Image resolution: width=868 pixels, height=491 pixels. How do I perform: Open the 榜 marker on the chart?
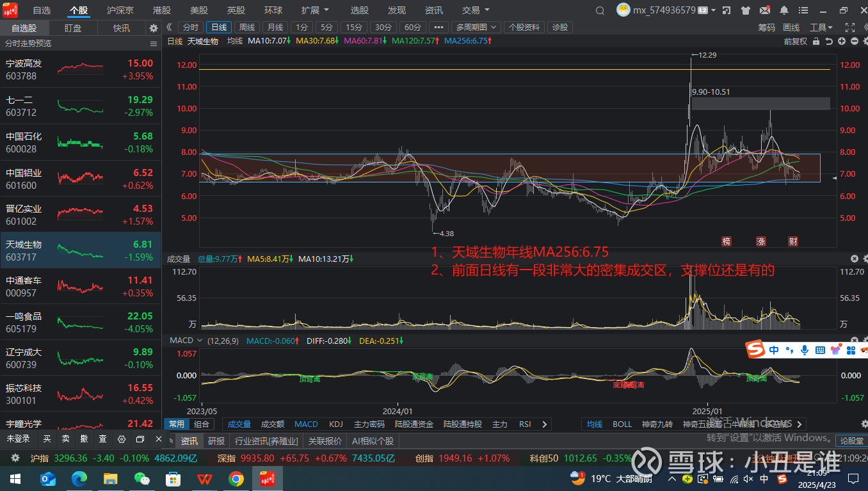727,241
